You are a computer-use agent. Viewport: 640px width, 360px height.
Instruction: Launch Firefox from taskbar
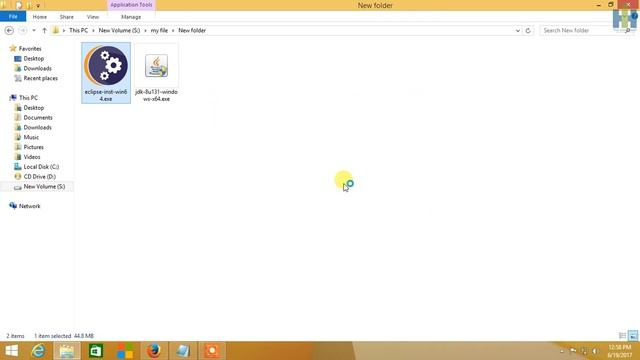pyautogui.click(x=154, y=351)
